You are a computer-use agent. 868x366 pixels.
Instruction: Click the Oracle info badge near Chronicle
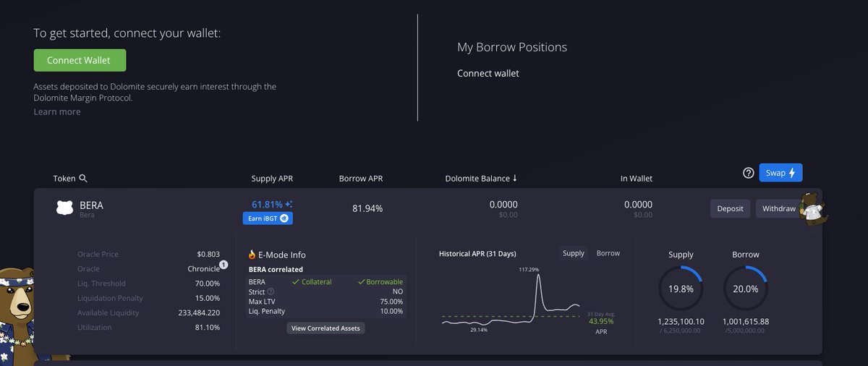coord(224,265)
